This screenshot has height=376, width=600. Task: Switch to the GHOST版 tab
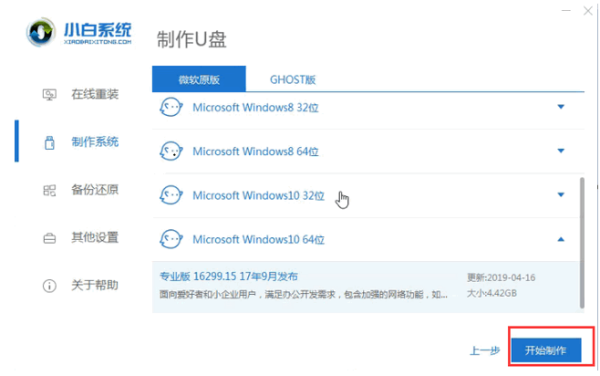pyautogui.click(x=293, y=80)
